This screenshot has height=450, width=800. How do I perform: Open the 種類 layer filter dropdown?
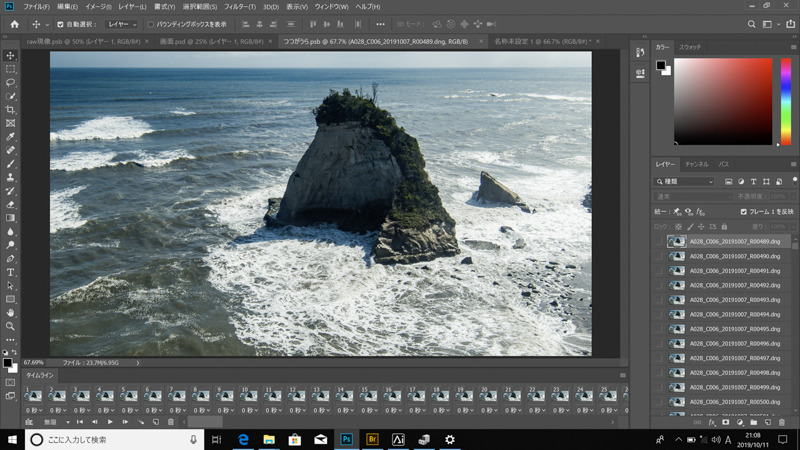coord(685,182)
